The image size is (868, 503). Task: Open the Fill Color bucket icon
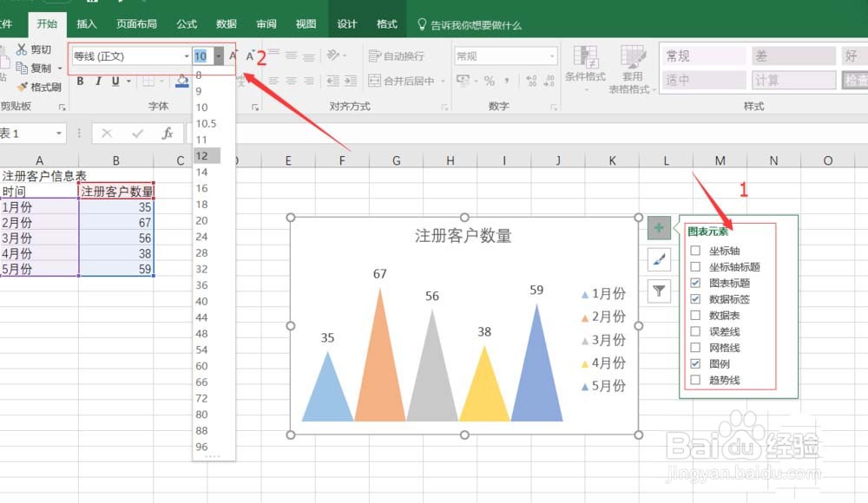[x=182, y=82]
